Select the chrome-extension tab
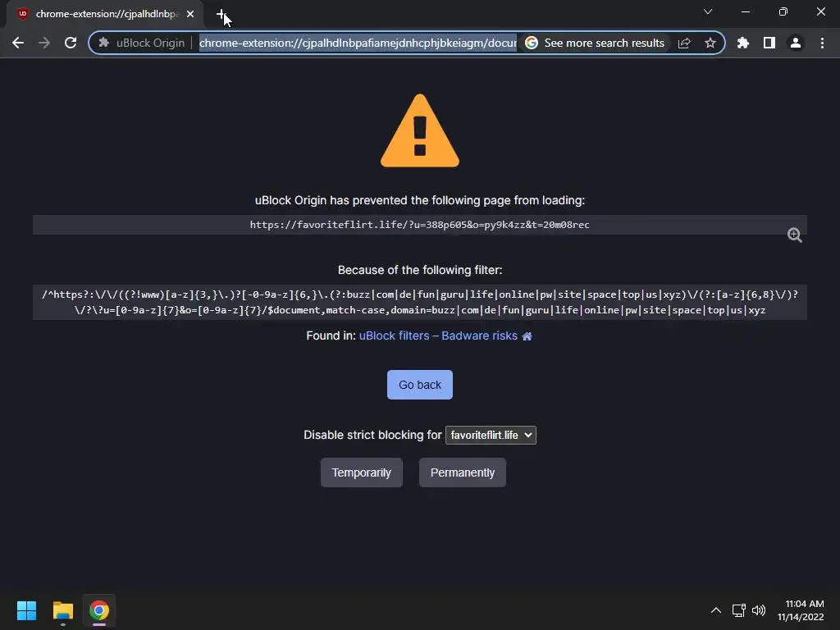Viewport: 840px width, 630px height. pyautogui.click(x=105, y=14)
